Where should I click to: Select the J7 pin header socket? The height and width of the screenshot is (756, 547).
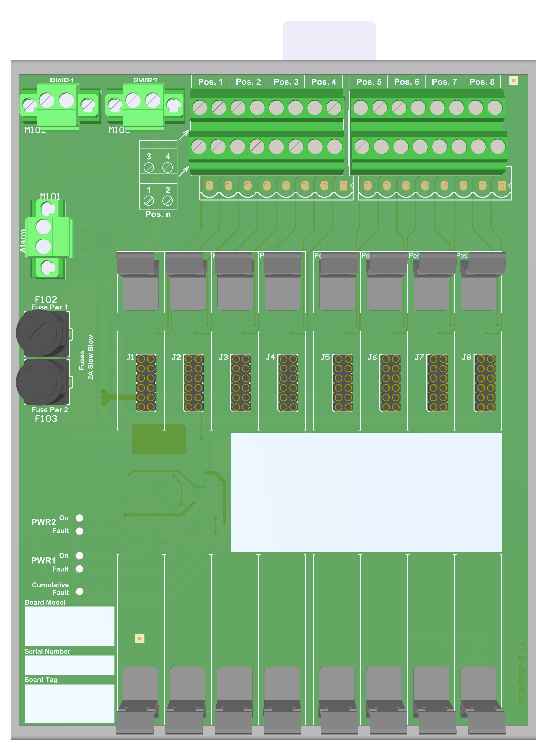tap(437, 383)
